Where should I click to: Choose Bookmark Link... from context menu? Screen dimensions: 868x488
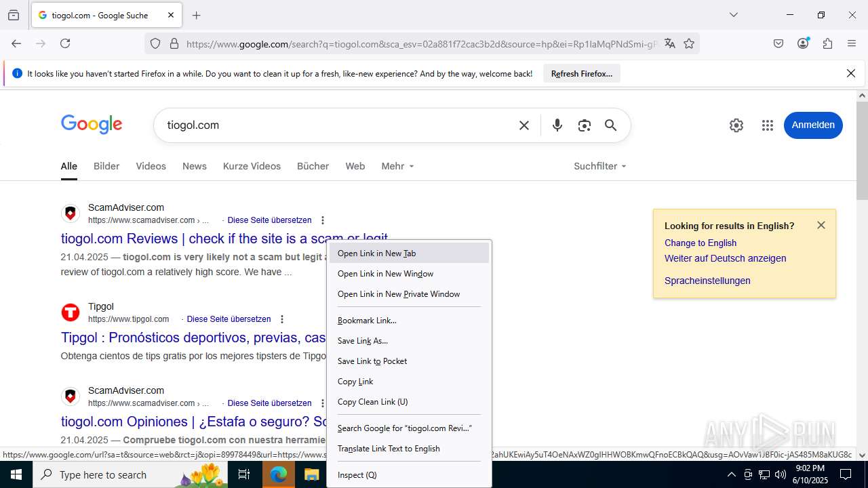[x=409, y=321]
